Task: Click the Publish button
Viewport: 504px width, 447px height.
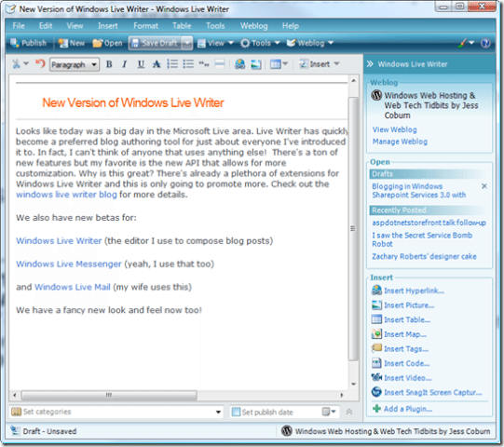Action: pos(28,43)
